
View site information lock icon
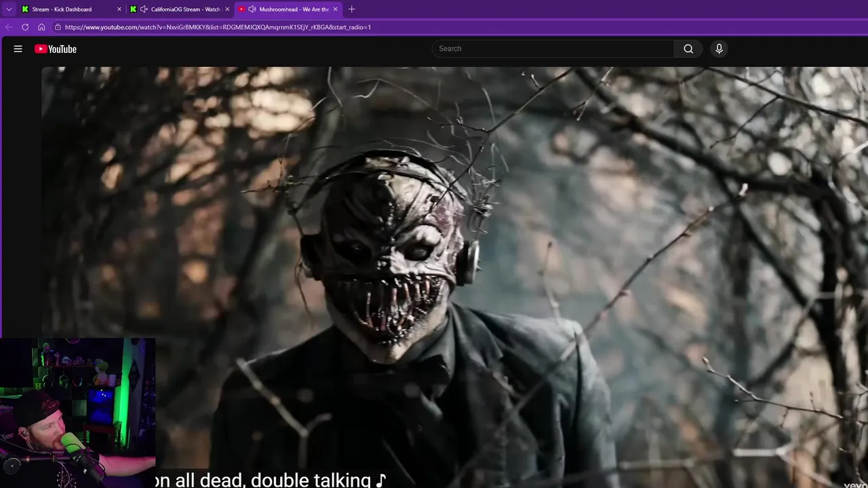pos(58,27)
